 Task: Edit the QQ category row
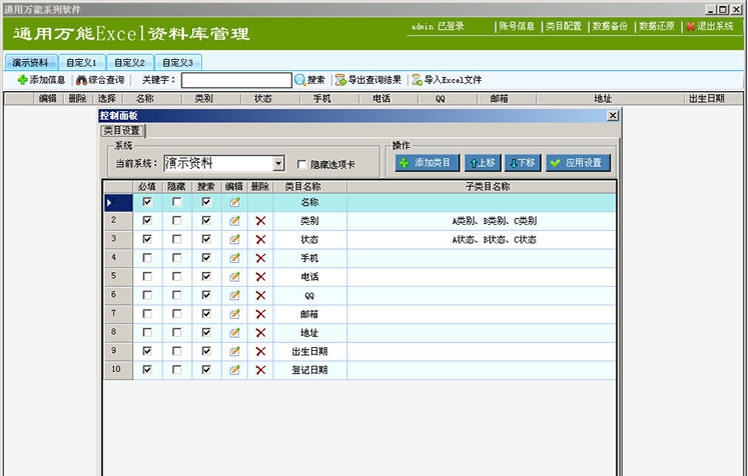(x=234, y=295)
